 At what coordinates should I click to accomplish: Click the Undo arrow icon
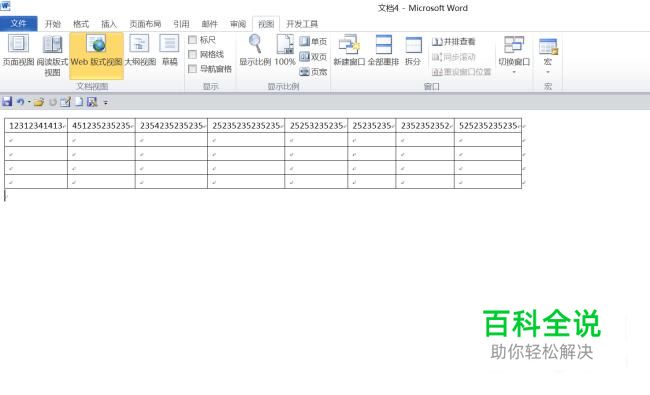(20, 102)
